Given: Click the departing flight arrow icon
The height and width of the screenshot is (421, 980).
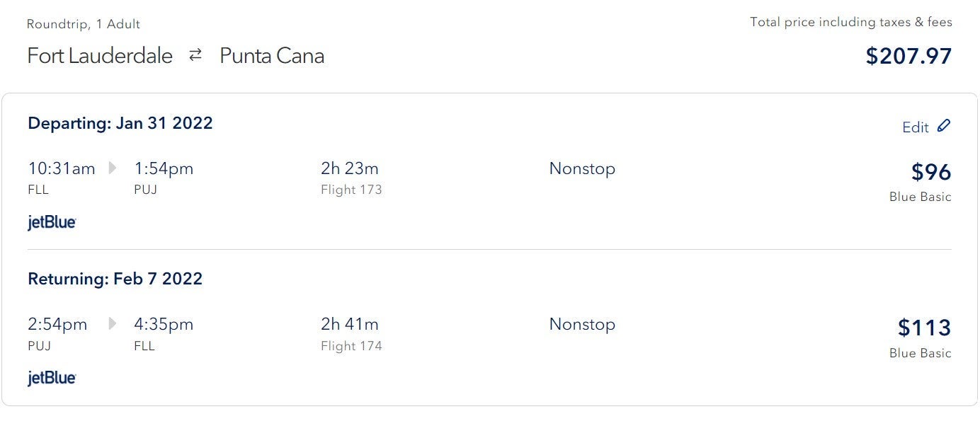Looking at the screenshot, I should [x=113, y=168].
